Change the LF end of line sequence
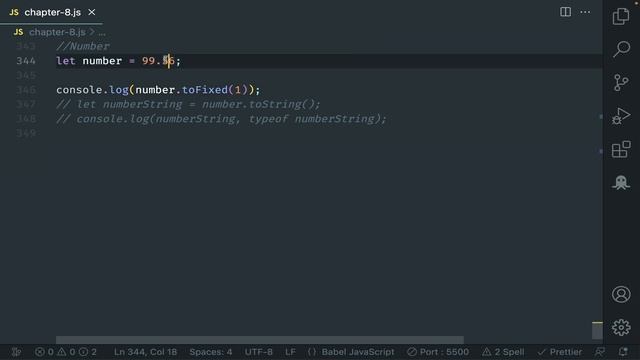 point(290,352)
